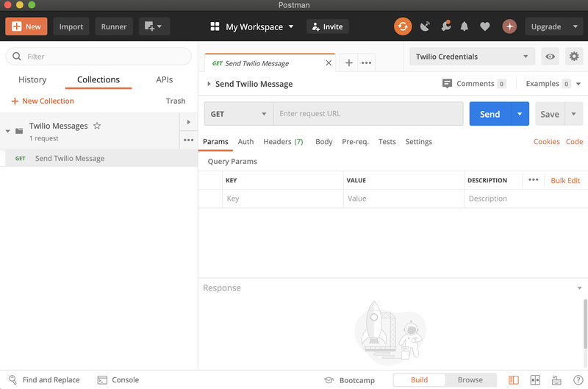588x389 pixels.
Task: Switch to Build mode
Action: tap(419, 380)
